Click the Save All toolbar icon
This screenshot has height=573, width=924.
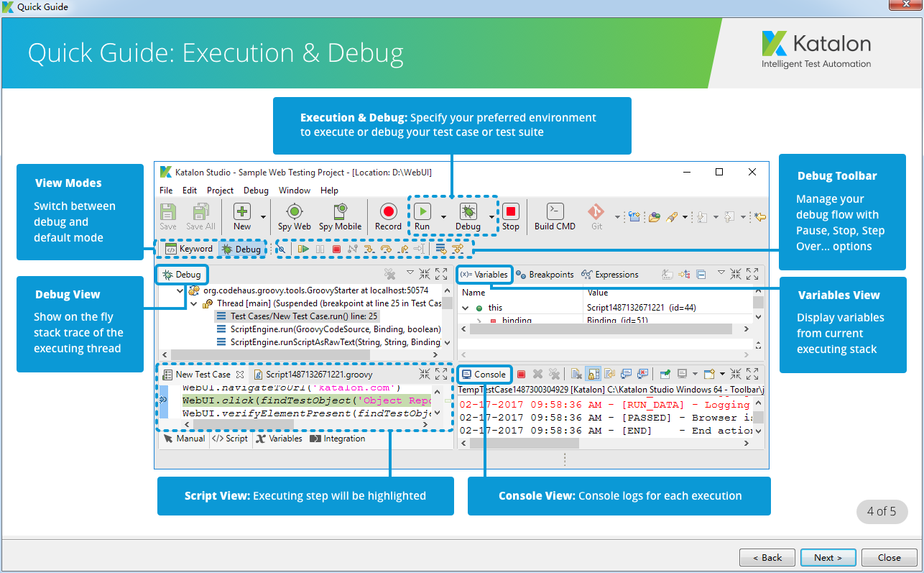coord(200,211)
